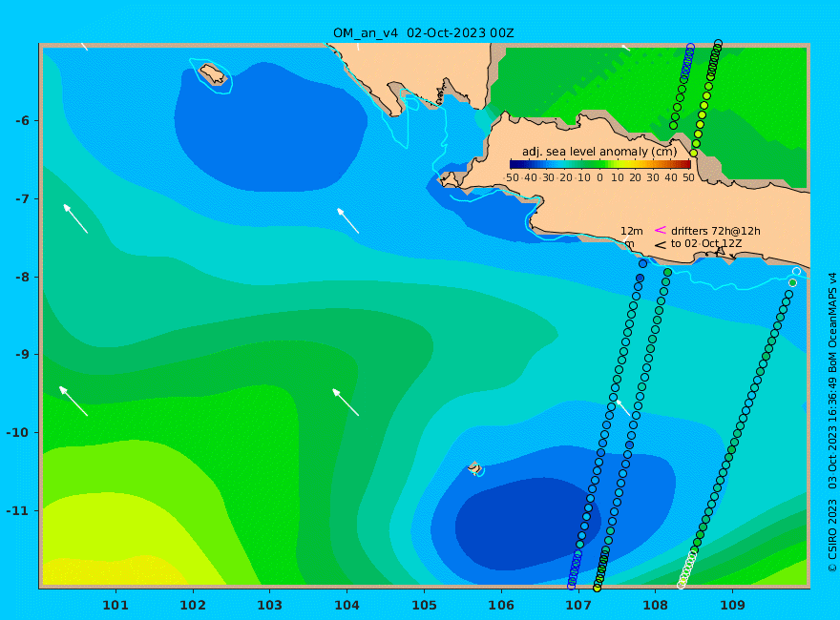Click the 0 tick label under the colorbar
Screen dimensions: 840x620
pos(600,177)
